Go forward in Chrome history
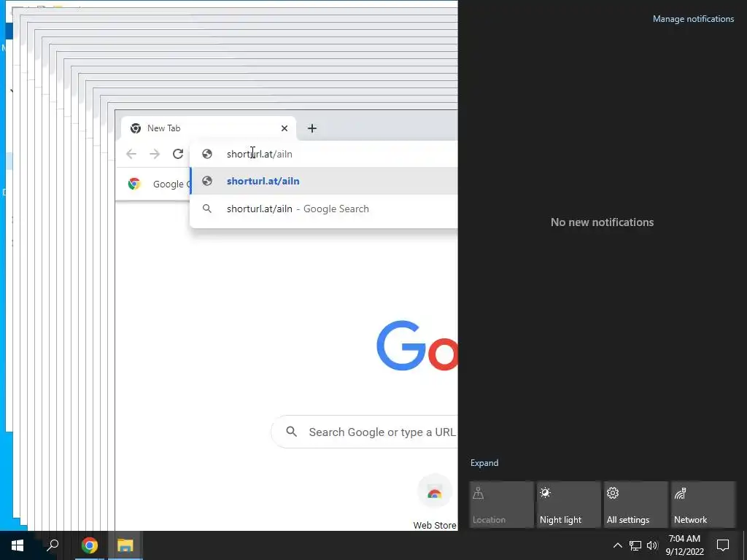The image size is (747, 560). (x=155, y=154)
